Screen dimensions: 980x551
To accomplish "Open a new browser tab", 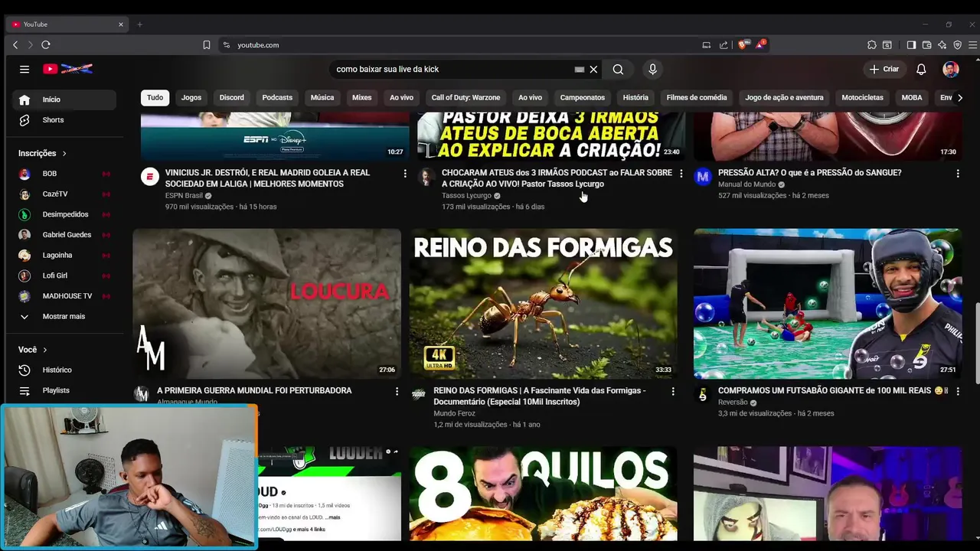I will tap(139, 24).
